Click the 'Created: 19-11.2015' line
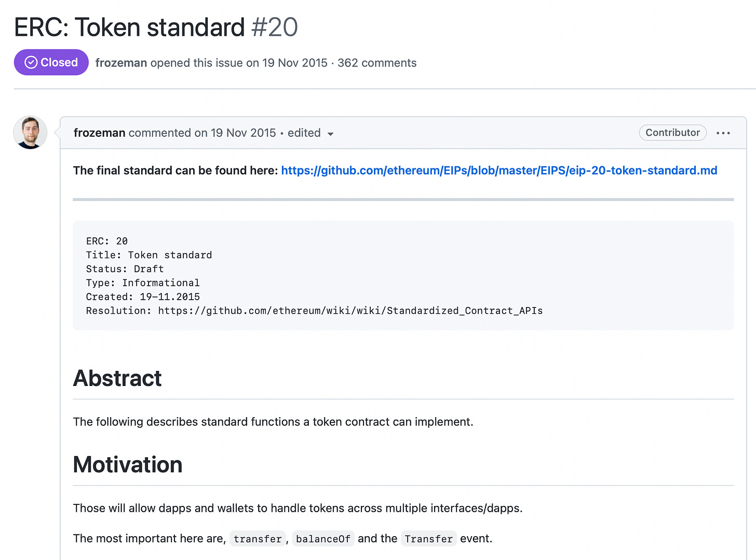Screen dimensions: 756x560 143,297
